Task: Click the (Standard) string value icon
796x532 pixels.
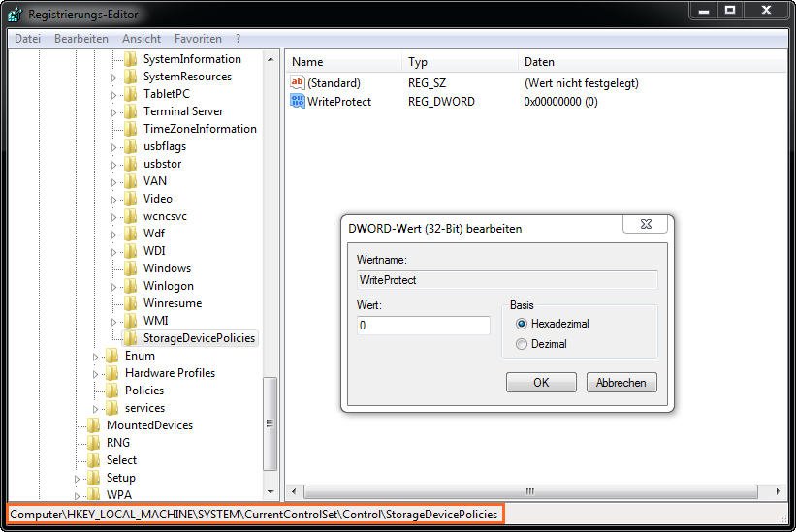Action: (298, 82)
